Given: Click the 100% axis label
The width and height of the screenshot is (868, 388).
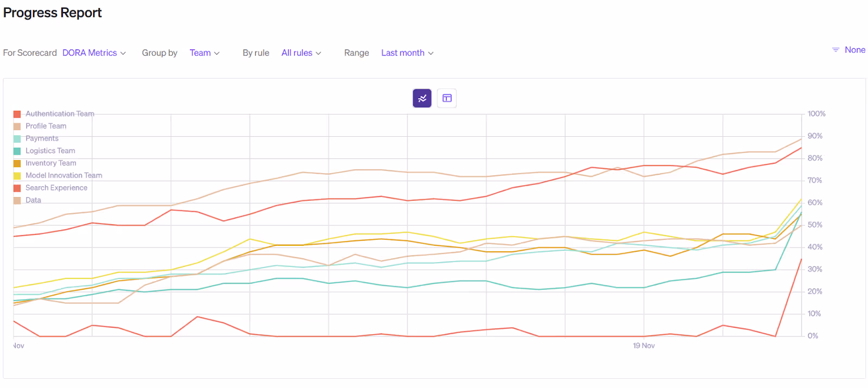Looking at the screenshot, I should [816, 114].
